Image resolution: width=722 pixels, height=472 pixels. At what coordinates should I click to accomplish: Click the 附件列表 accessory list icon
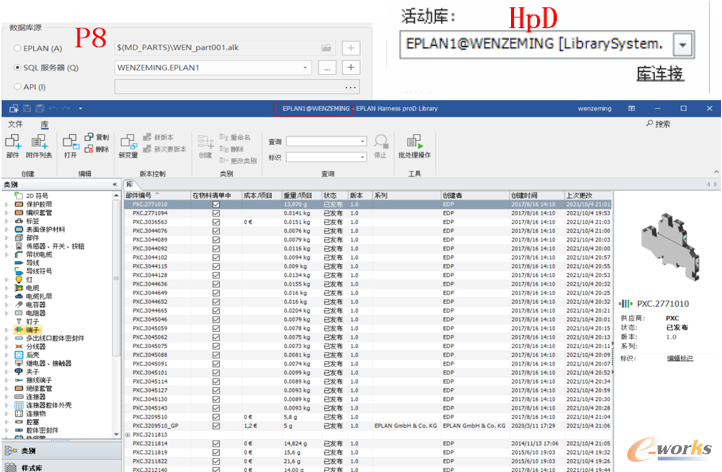click(39, 141)
